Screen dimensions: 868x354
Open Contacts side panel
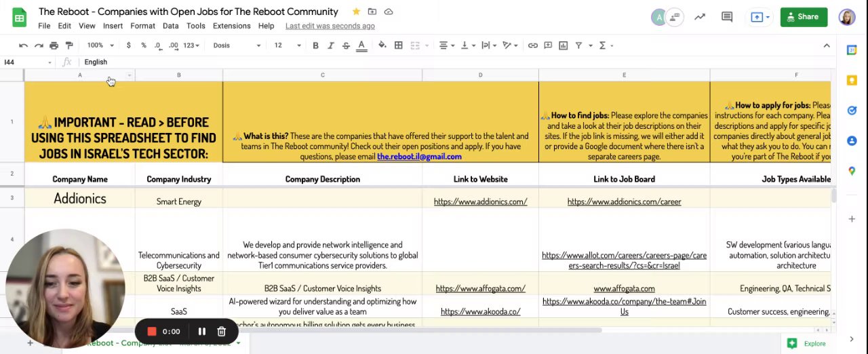pyautogui.click(x=852, y=140)
